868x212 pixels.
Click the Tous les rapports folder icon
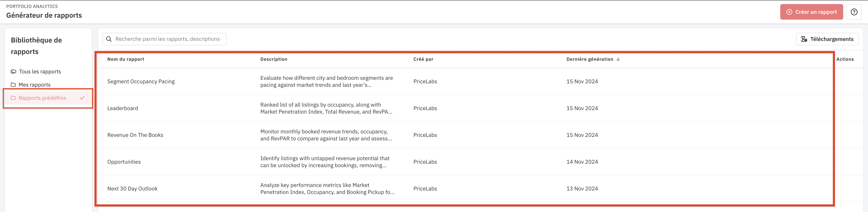[x=14, y=72]
